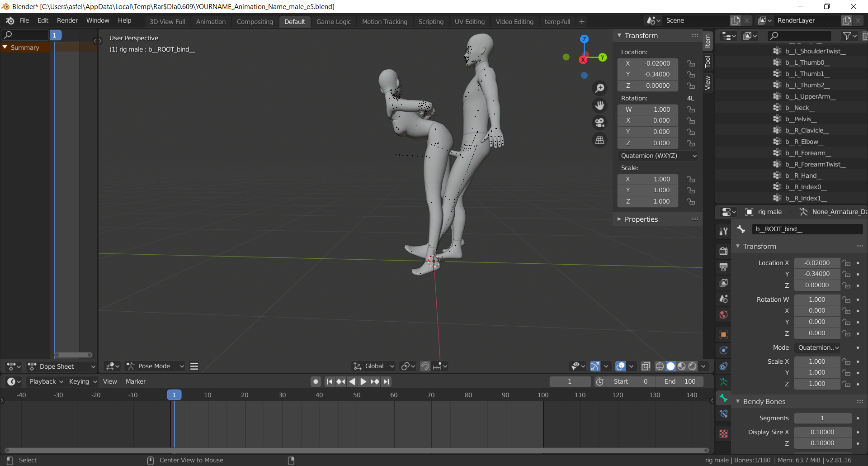Image resolution: width=868 pixels, height=466 pixels.
Task: Click the Z axis on navigation gizmo
Action: point(584,39)
